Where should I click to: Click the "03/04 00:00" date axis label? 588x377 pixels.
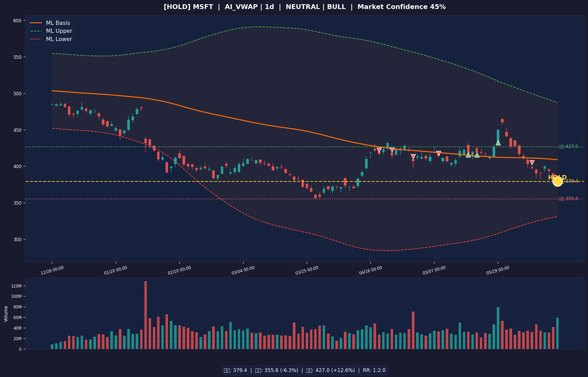click(x=243, y=271)
